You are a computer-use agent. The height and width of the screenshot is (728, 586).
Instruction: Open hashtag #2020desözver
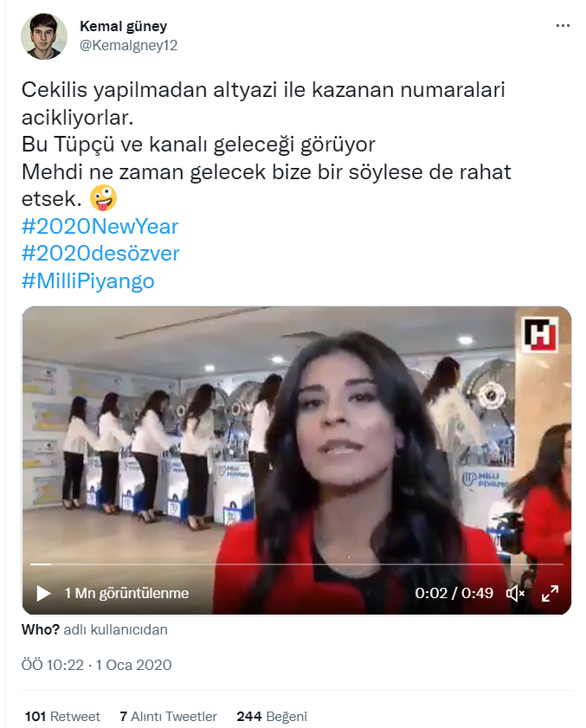100,254
